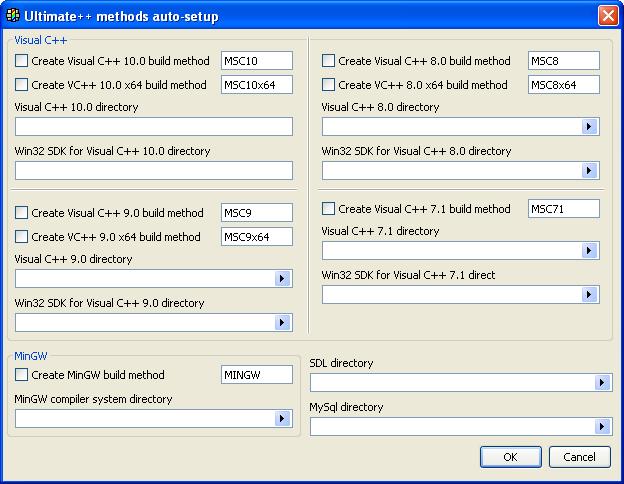Click browse arrow for Visual C++ 9.0 directory
This screenshot has height=484, width=624.
(282, 279)
